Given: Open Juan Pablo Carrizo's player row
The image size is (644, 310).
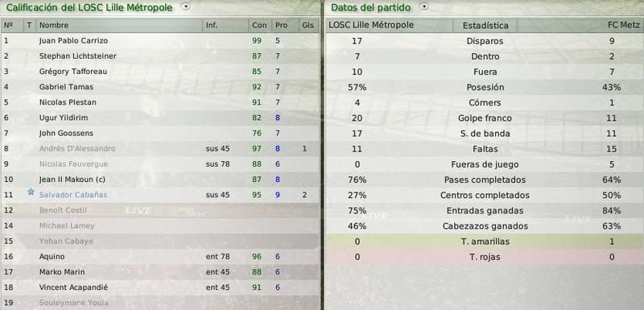Looking at the screenshot, I should tap(159, 40).
